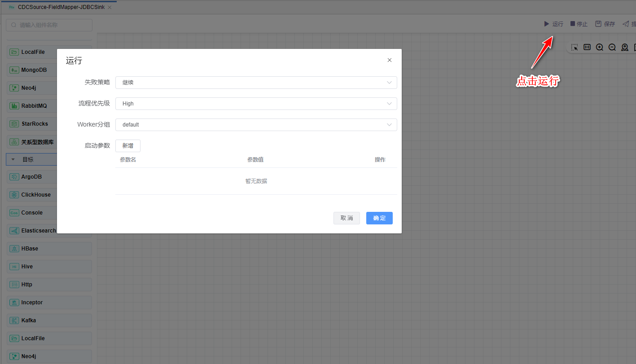This screenshot has height=364, width=636.
Task: Click the Save disk icon
Action: click(x=598, y=24)
